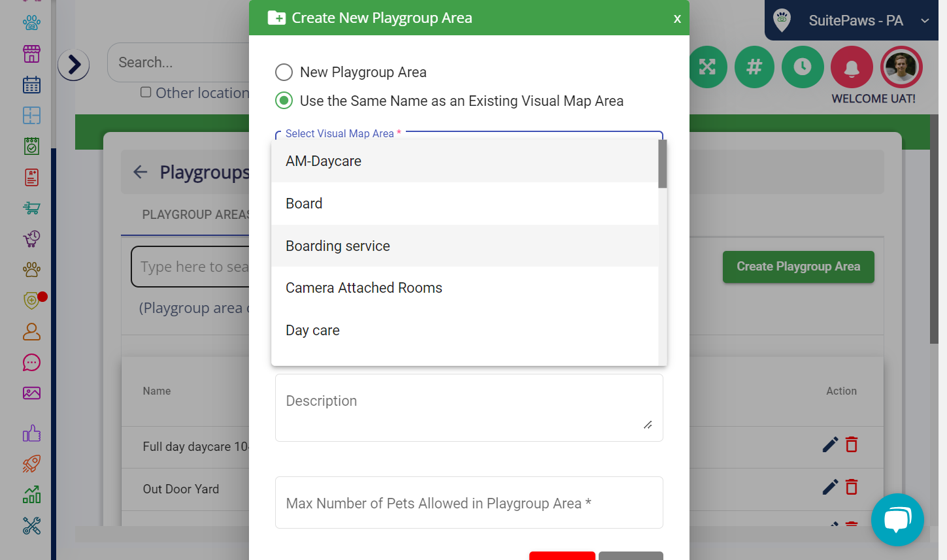Go back using the Playgroups arrow
Screen dimensions: 947x560
click(x=140, y=172)
